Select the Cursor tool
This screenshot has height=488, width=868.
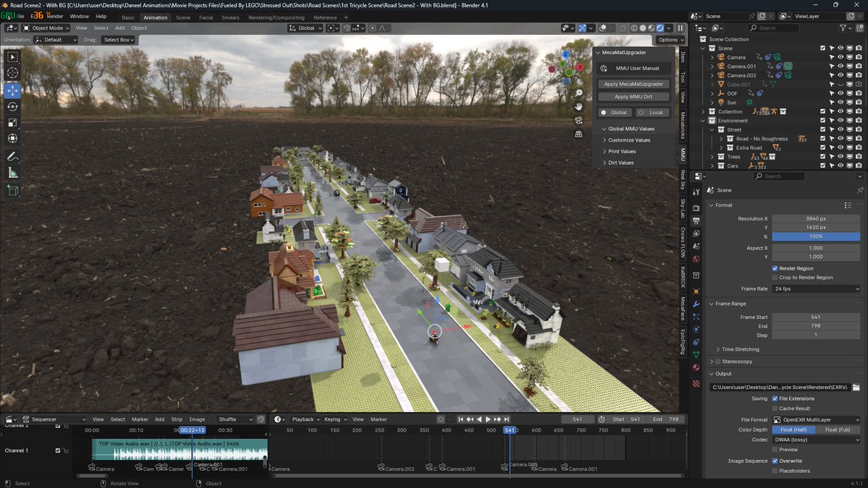(x=12, y=73)
